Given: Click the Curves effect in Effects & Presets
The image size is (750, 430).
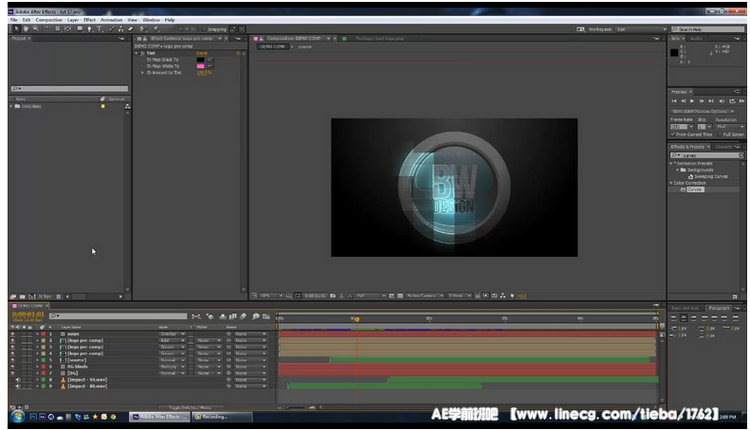Looking at the screenshot, I should pos(695,189).
